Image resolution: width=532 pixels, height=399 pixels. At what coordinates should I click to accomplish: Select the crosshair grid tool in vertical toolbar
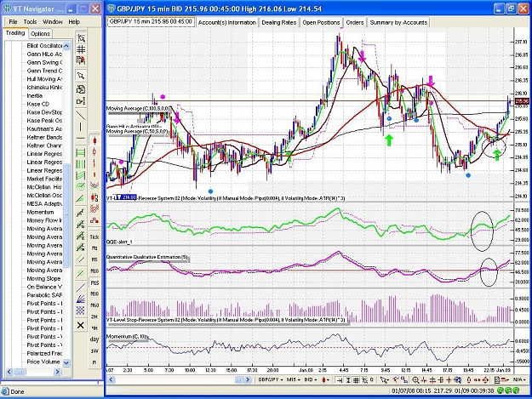coord(81,49)
